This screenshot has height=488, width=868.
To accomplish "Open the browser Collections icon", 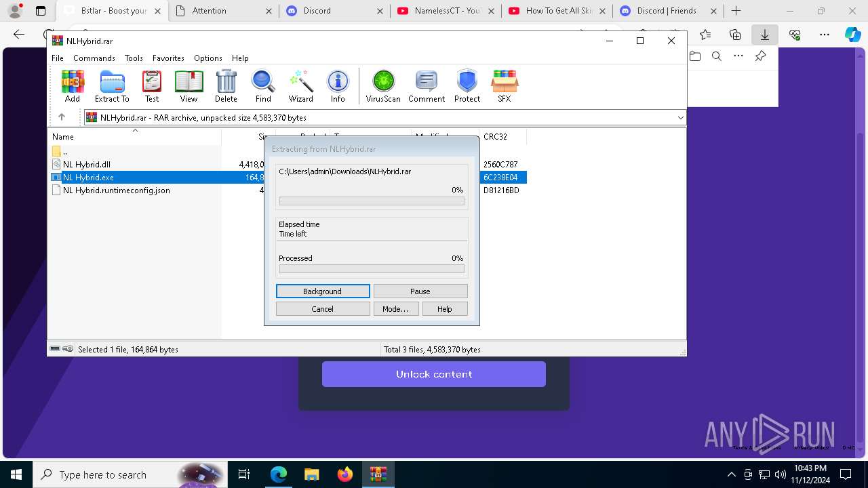I will point(735,35).
